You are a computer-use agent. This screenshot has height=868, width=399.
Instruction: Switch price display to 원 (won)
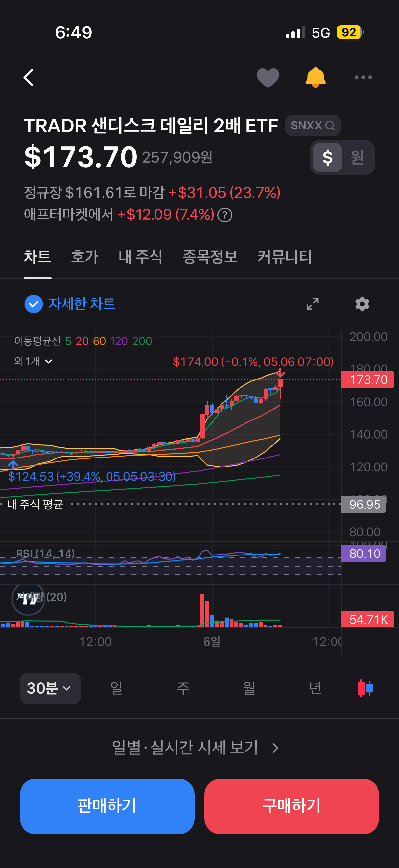(357, 157)
